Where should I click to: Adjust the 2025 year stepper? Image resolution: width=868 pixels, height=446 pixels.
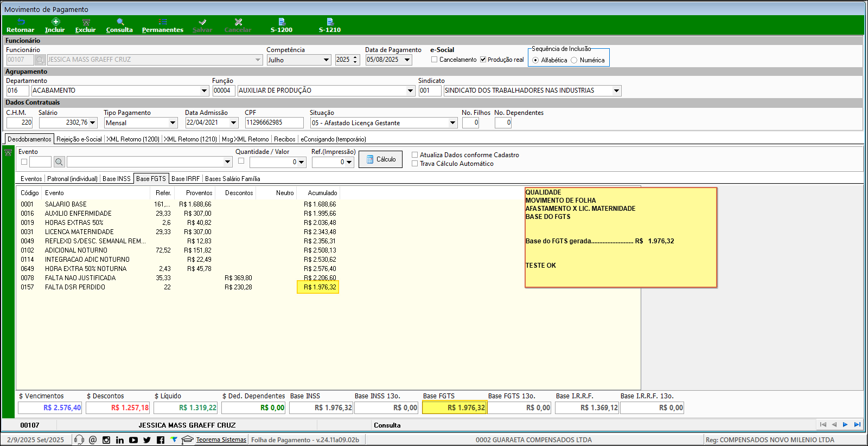coord(355,60)
